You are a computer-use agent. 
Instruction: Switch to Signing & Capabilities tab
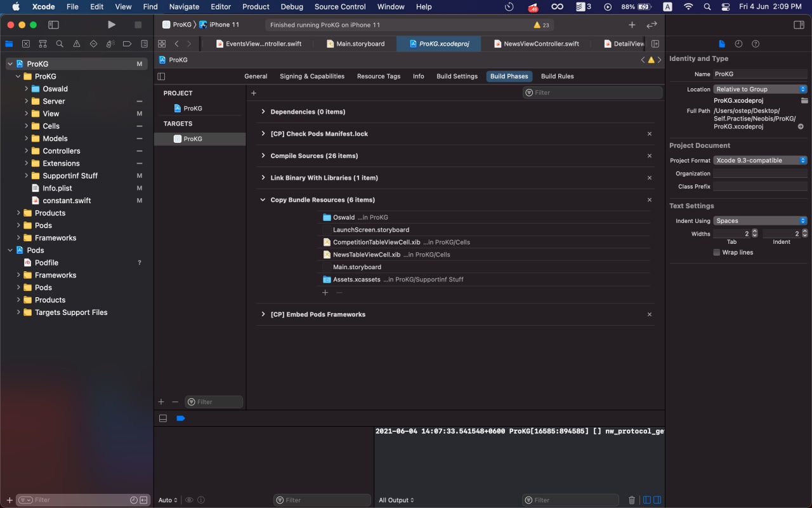coord(312,76)
